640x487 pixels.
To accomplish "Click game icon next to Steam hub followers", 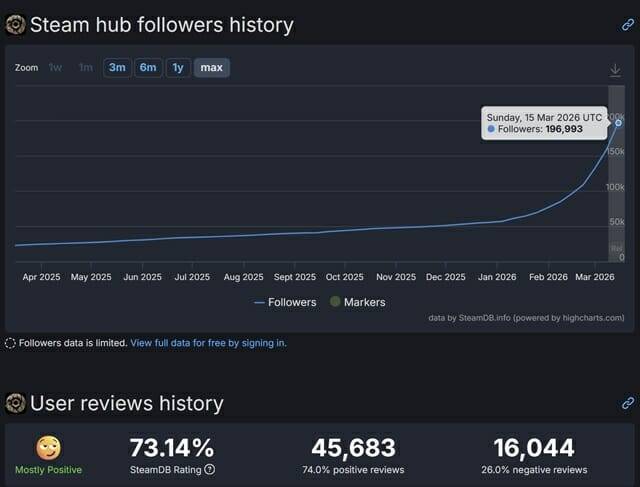I will [16, 25].
